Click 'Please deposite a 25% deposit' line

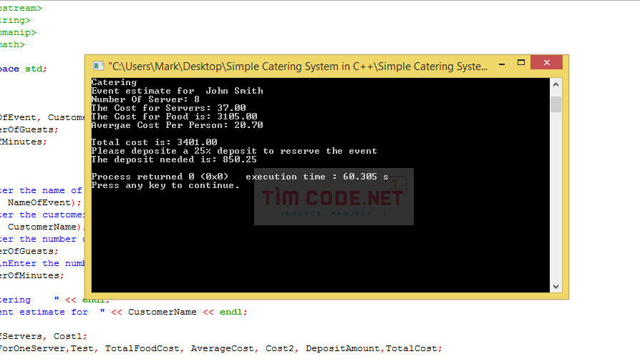[234, 151]
